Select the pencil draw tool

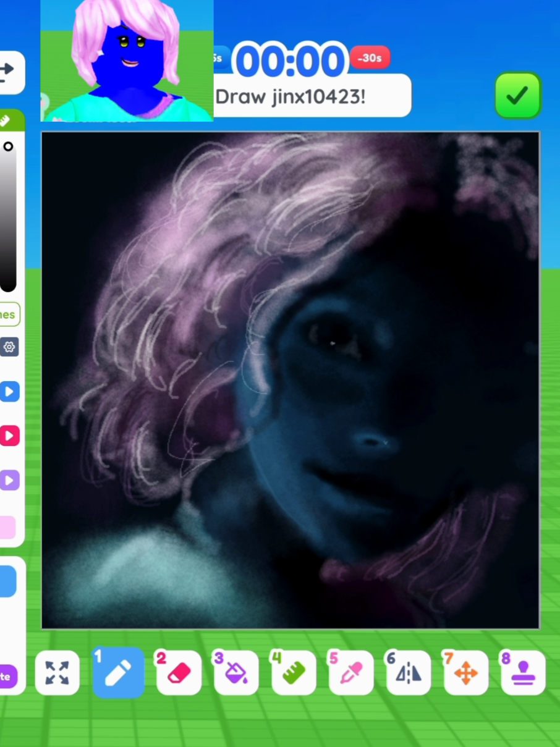click(x=118, y=672)
